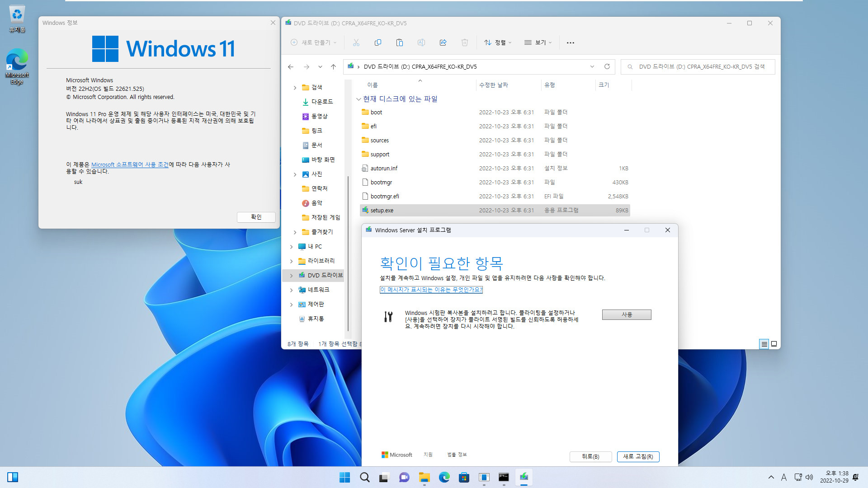Open widgets panel on taskbar
The height and width of the screenshot is (488, 868).
click(x=13, y=477)
